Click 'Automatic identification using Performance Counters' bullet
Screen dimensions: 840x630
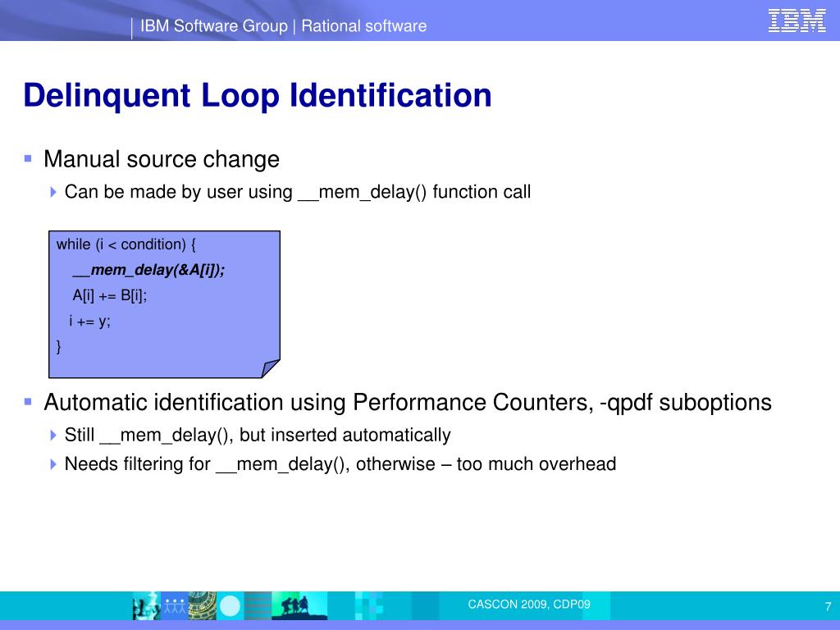coord(408,402)
